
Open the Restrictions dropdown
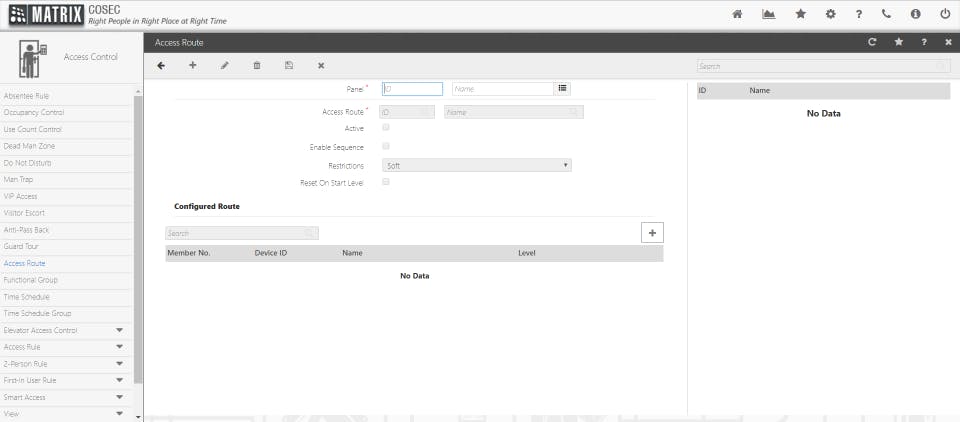(476, 165)
